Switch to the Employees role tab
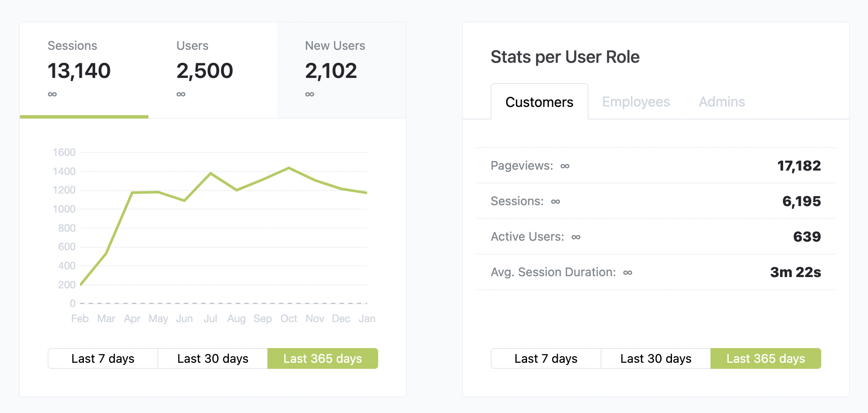Image resolution: width=868 pixels, height=413 pixels. point(636,102)
